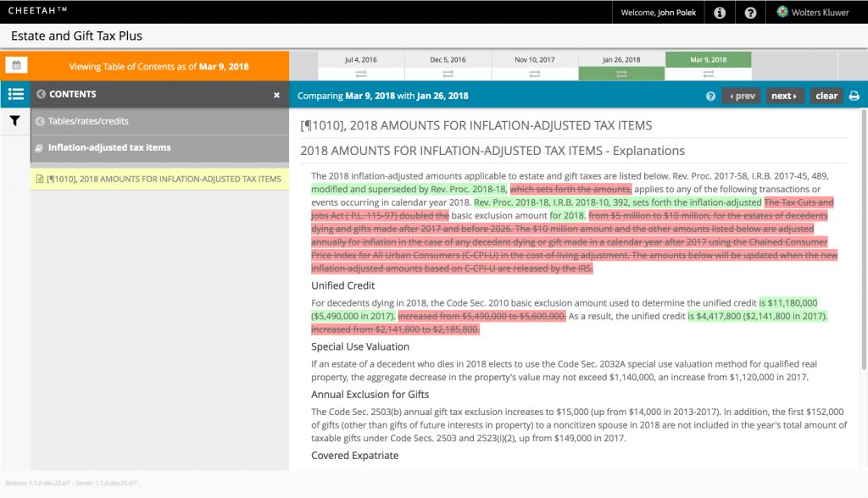Viewport: 868px width, 498px height.
Task: Select the Jul 4, 2016 version
Action: click(x=361, y=60)
